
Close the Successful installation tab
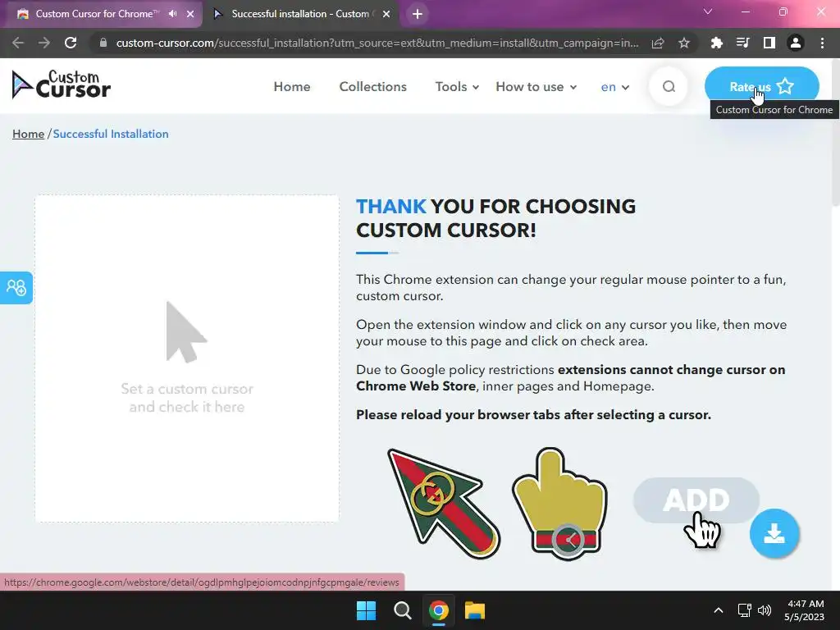coord(386,15)
